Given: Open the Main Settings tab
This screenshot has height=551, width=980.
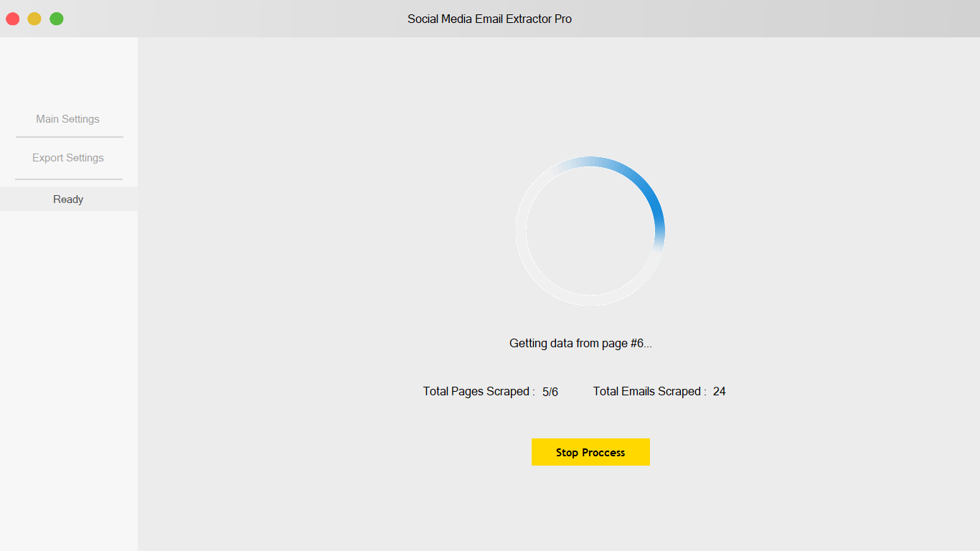Looking at the screenshot, I should (x=68, y=119).
